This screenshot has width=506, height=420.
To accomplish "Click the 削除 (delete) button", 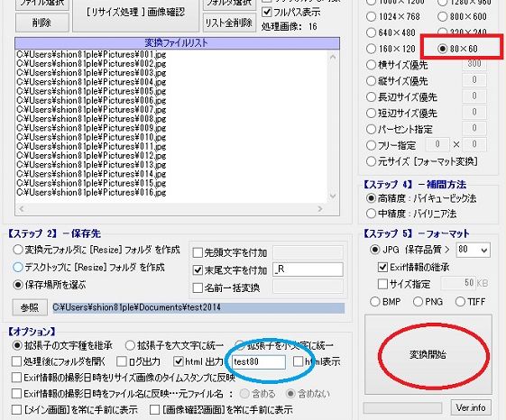I will 42,23.
